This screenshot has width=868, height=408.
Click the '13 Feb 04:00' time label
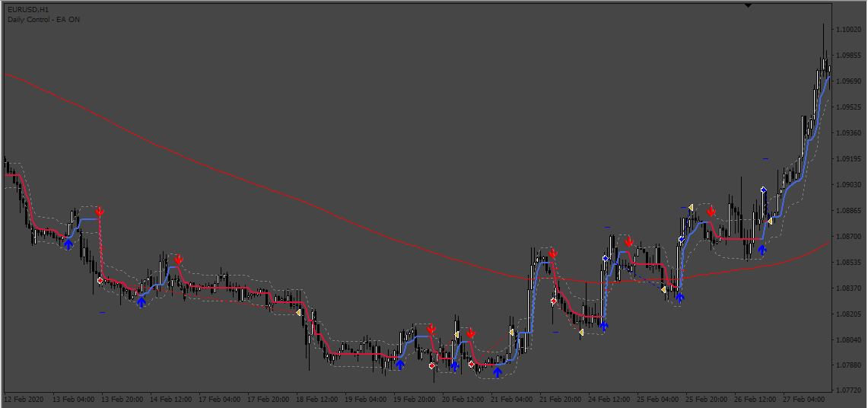click(x=72, y=399)
